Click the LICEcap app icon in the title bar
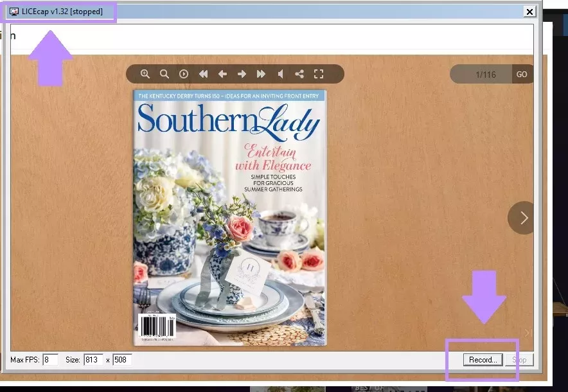The image size is (568, 392). tap(13, 12)
